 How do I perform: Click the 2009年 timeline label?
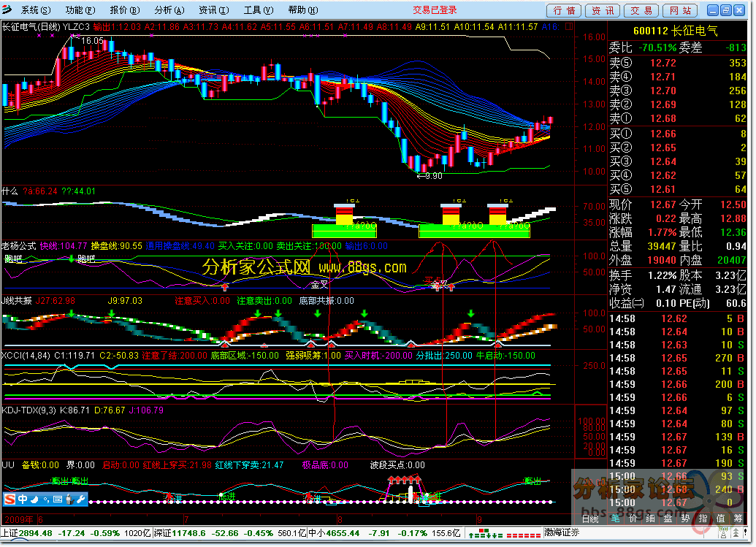pyautogui.click(x=19, y=519)
